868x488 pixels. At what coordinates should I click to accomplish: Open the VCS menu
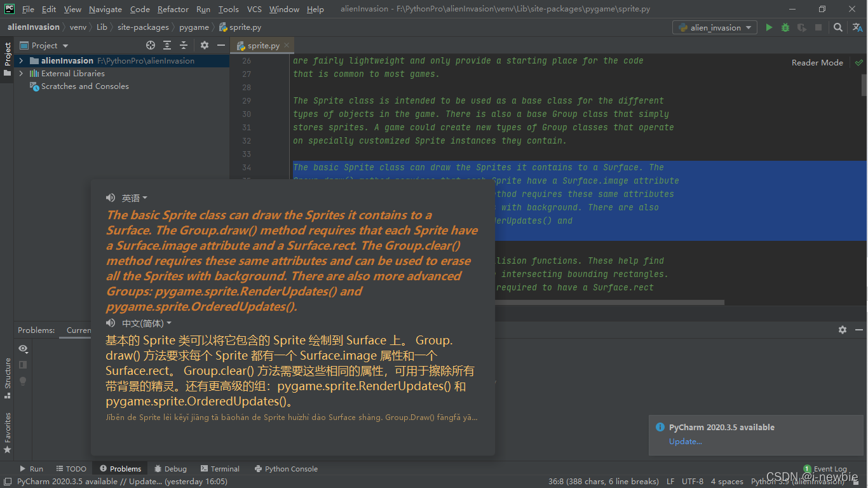[x=254, y=9]
